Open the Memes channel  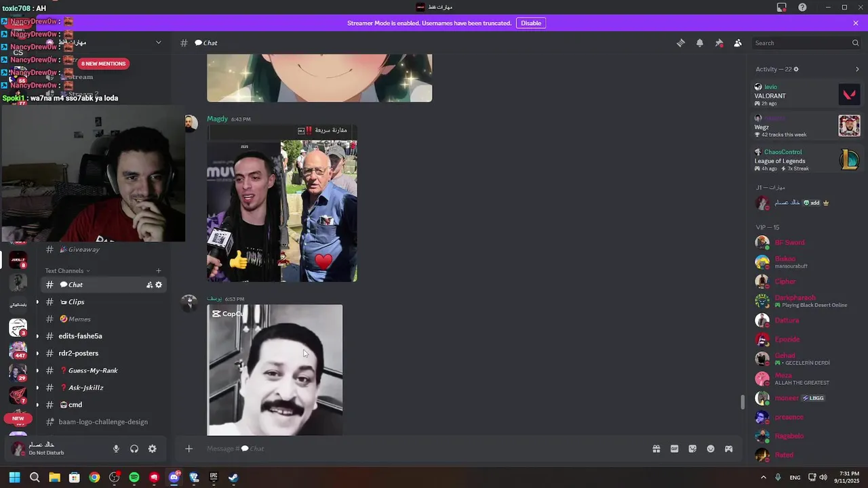[103, 319]
